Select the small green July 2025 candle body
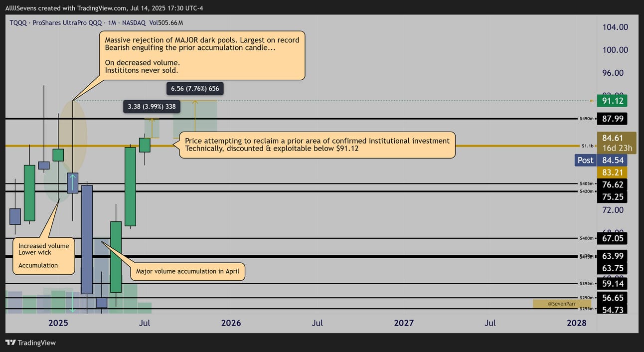Viewport: 644px width, 352px height. pos(145,145)
